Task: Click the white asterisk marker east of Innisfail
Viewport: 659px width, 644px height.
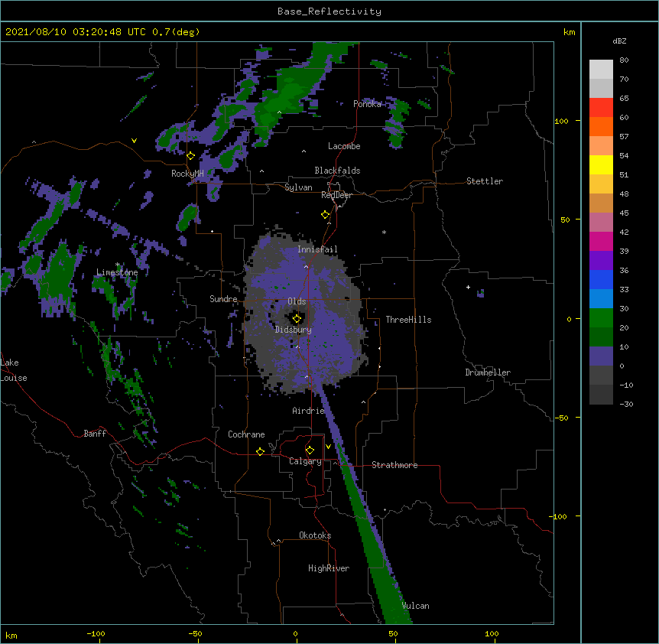Action: tap(384, 233)
